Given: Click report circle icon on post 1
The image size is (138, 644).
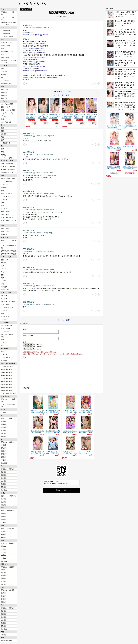Looking at the screenshot, I should pyautogui.click(x=98, y=84).
